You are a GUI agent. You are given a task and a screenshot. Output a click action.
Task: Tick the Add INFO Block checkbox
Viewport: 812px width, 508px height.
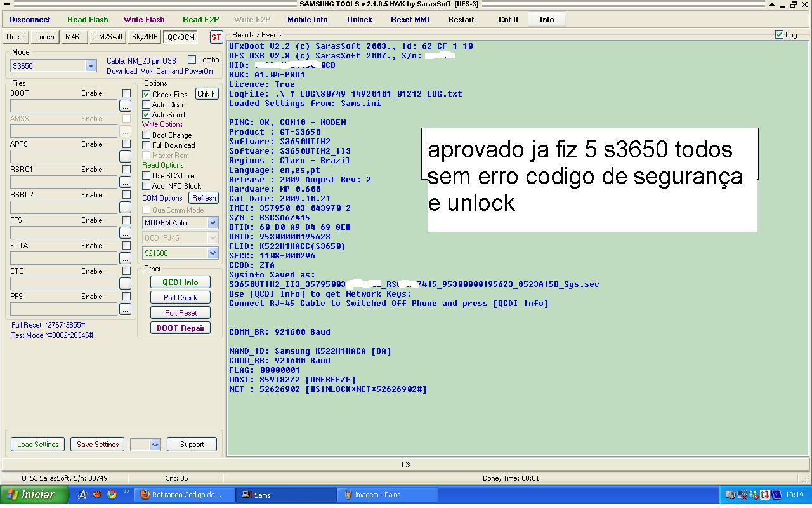coord(146,185)
